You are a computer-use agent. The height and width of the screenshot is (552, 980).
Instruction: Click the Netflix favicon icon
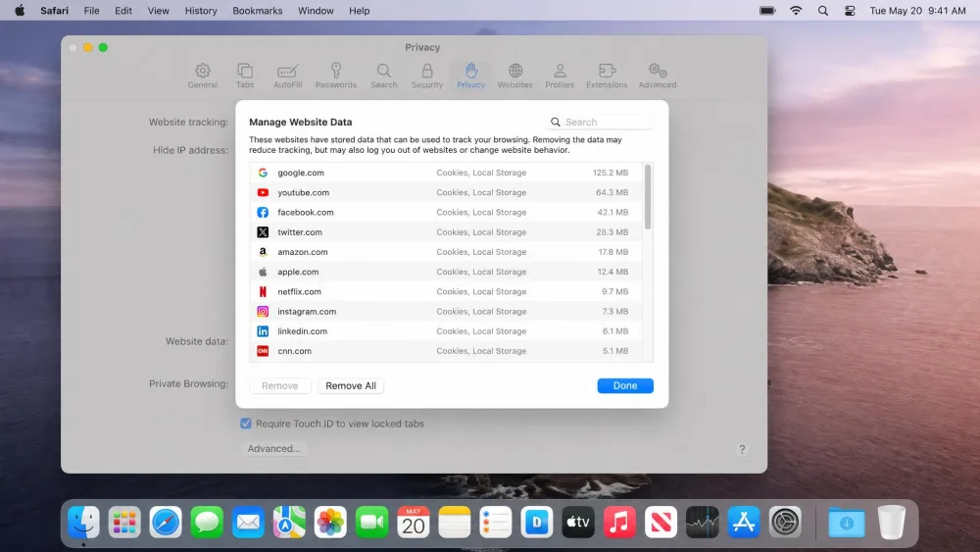tap(263, 291)
